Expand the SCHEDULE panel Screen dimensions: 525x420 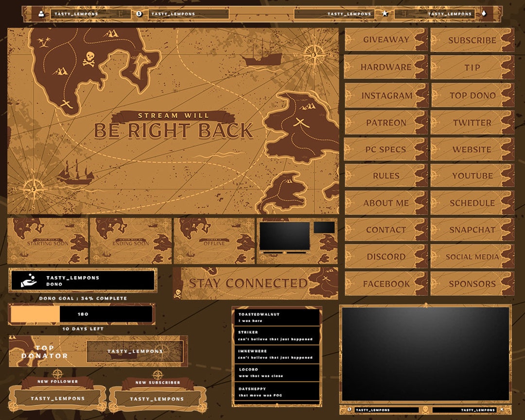pyautogui.click(x=472, y=203)
